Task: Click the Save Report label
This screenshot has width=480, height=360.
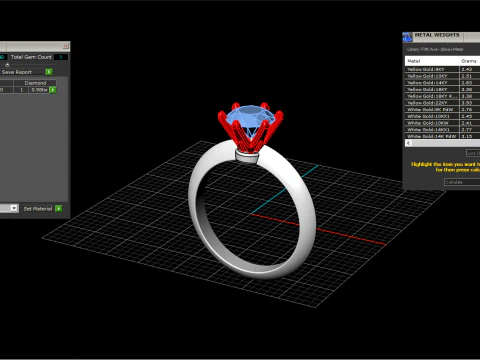Action: click(x=17, y=72)
